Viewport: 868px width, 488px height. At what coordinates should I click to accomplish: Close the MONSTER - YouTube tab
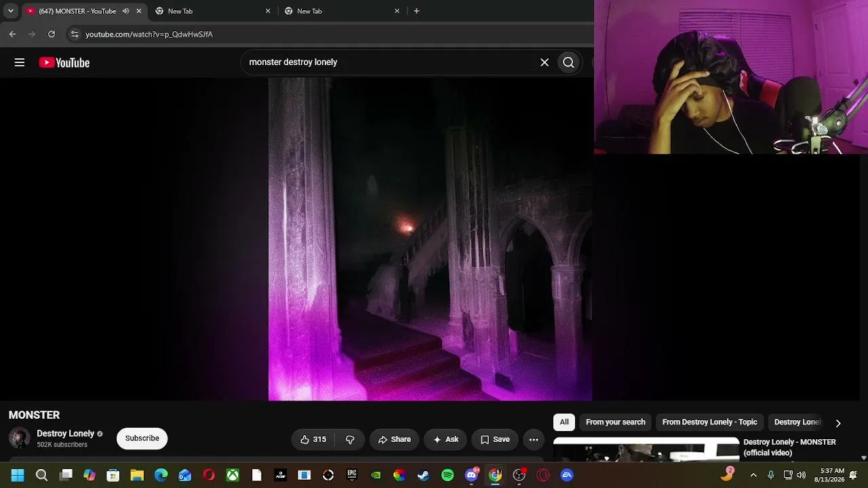(x=139, y=11)
